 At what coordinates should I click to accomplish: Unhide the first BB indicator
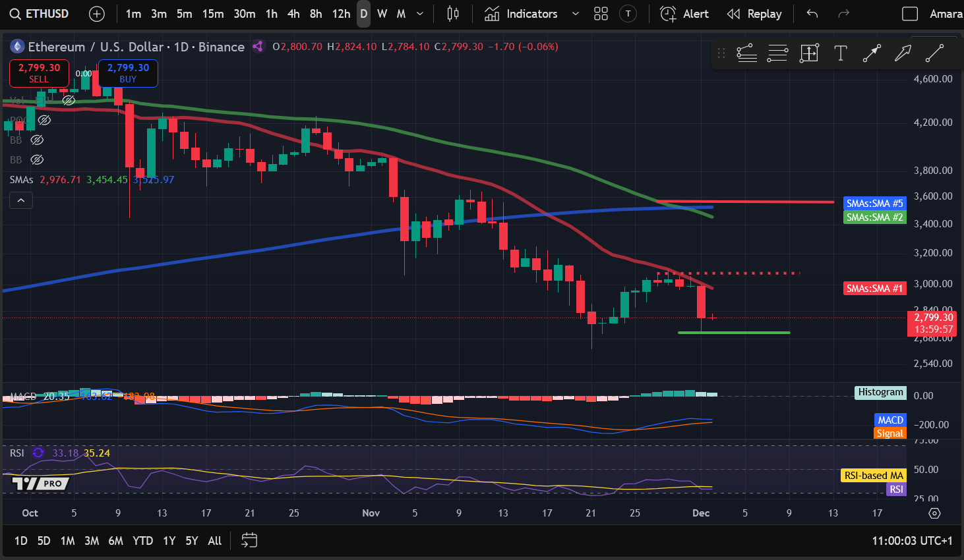click(x=37, y=140)
